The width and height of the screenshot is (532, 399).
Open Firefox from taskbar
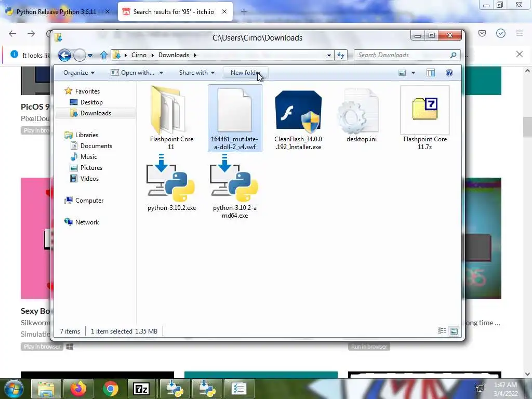pos(78,389)
